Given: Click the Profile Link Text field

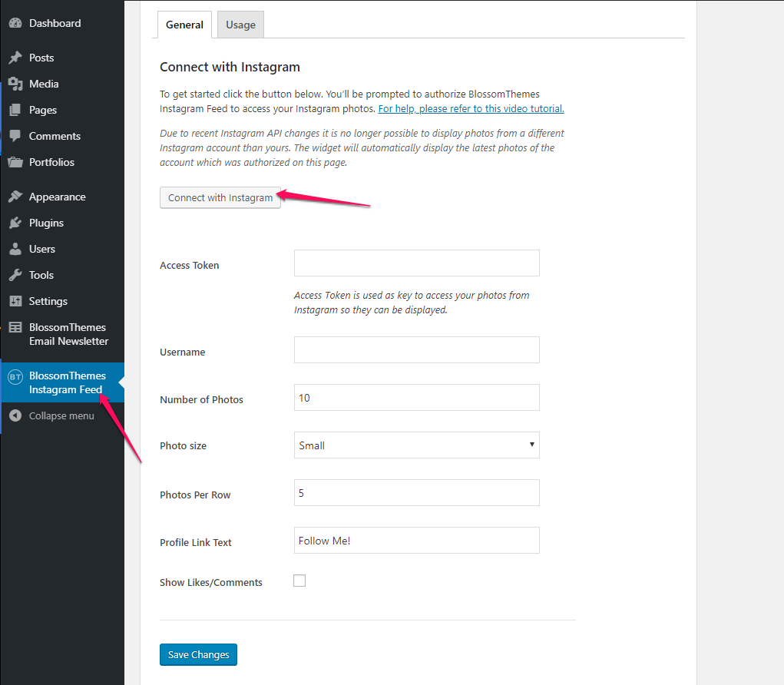Looking at the screenshot, I should [416, 540].
